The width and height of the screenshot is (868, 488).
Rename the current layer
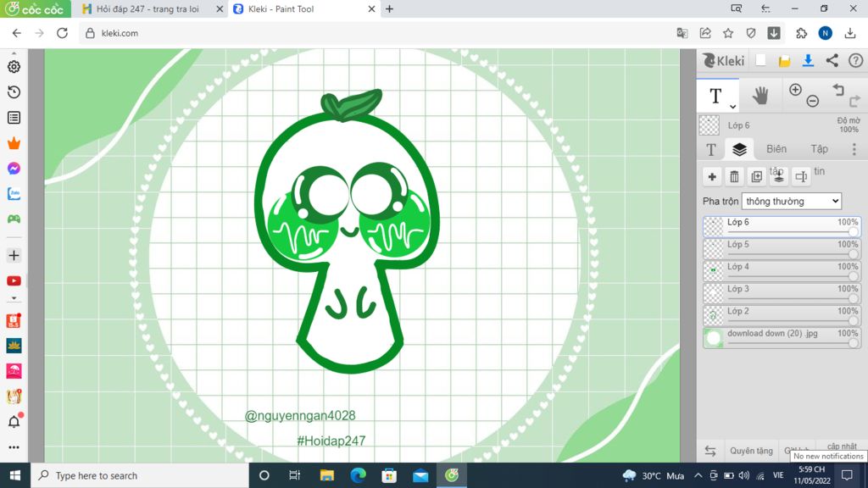(x=801, y=176)
